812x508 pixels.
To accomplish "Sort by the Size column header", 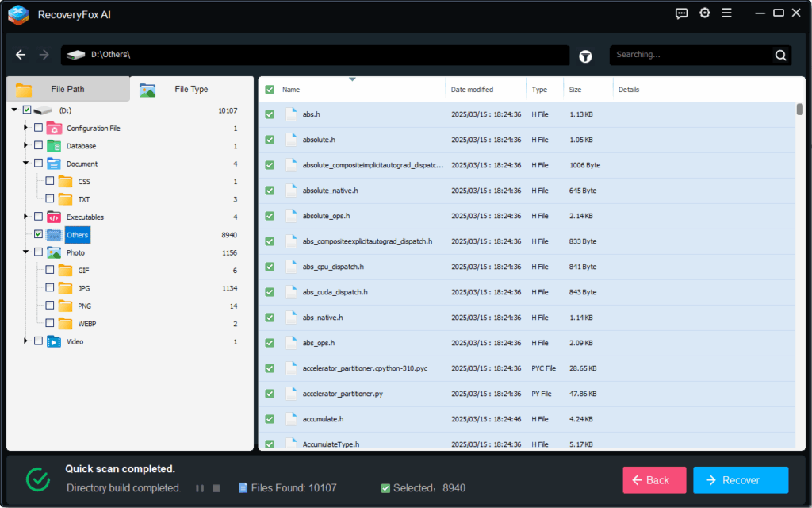I will click(x=575, y=90).
